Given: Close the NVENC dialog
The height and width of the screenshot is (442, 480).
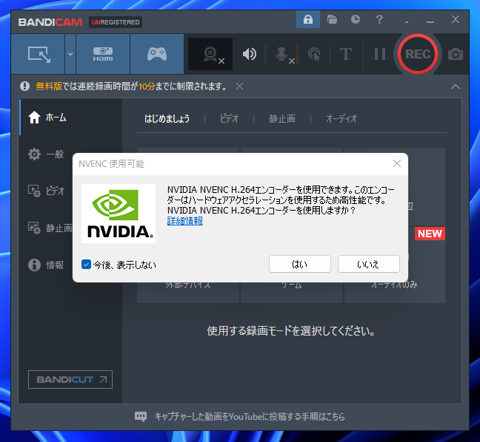Looking at the screenshot, I should 397,163.
